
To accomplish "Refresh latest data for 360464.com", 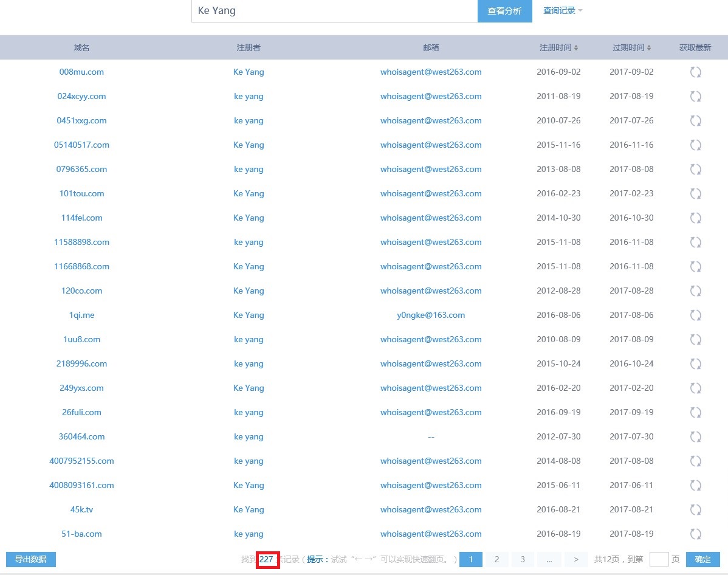I will (x=695, y=436).
